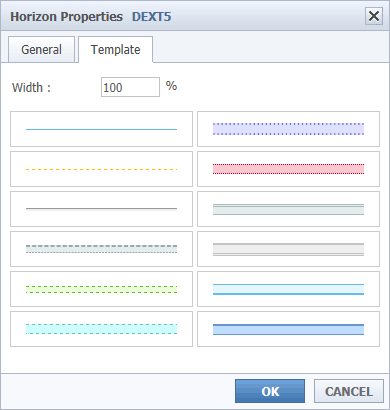This screenshot has height=410, width=390.
Task: Select the cyan dashed band template
Action: (x=101, y=329)
